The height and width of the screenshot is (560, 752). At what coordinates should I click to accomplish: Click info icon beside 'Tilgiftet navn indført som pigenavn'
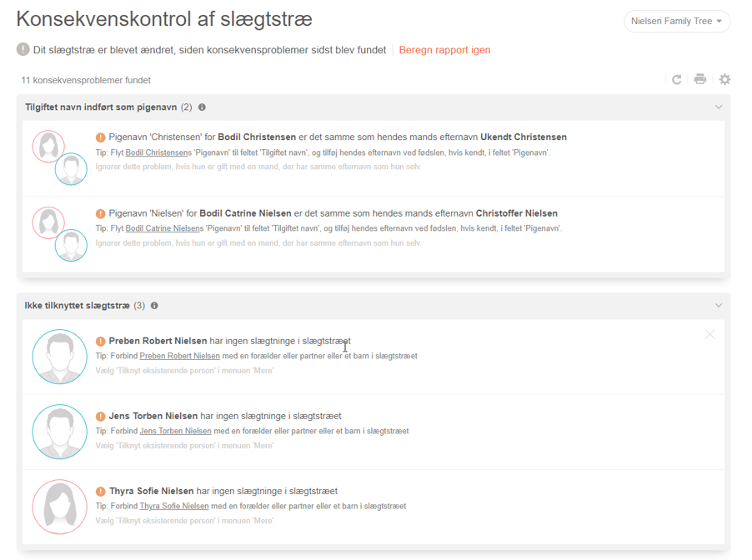click(x=202, y=107)
